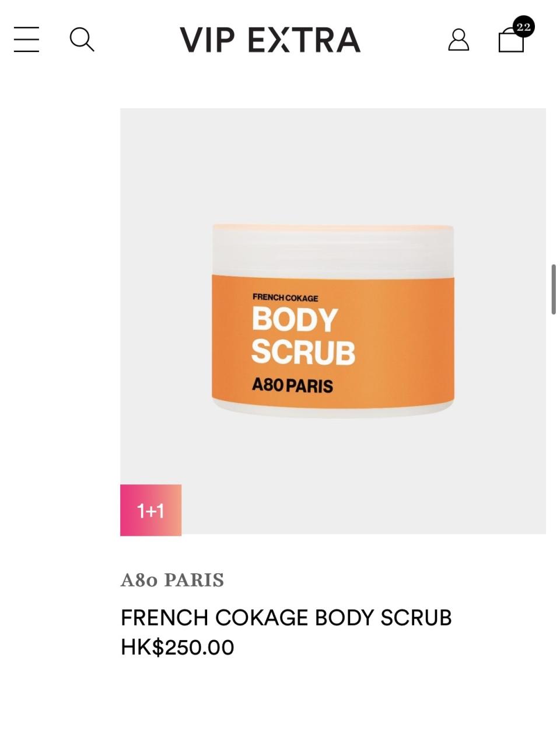This screenshot has width=560, height=747.
Task: Open the A80 PARIS brand link below image
Action: (172, 580)
